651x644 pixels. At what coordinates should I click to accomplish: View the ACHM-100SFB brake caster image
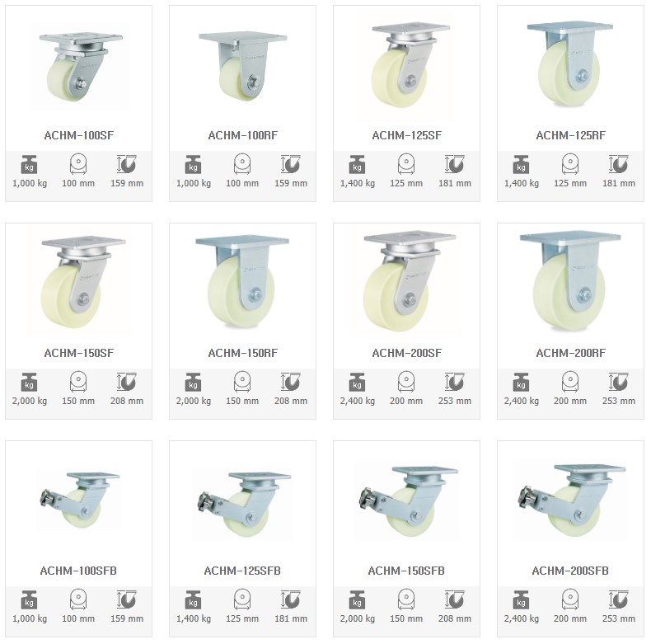[78, 501]
